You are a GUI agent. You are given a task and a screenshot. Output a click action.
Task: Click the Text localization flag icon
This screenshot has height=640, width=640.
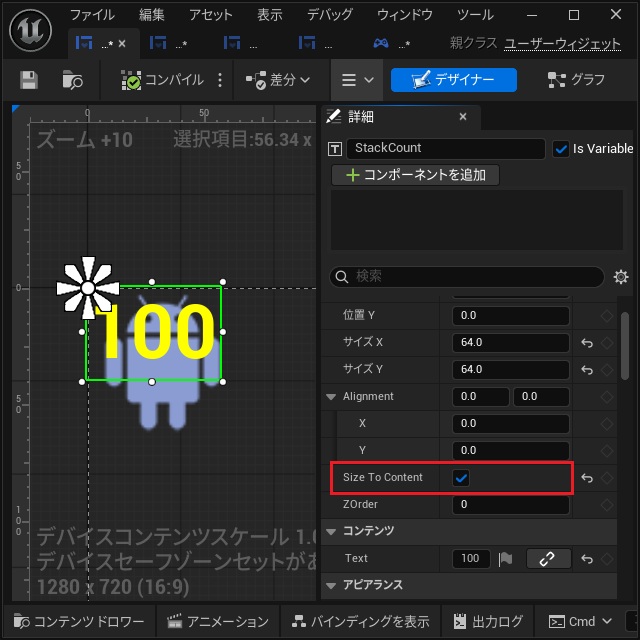(505, 559)
